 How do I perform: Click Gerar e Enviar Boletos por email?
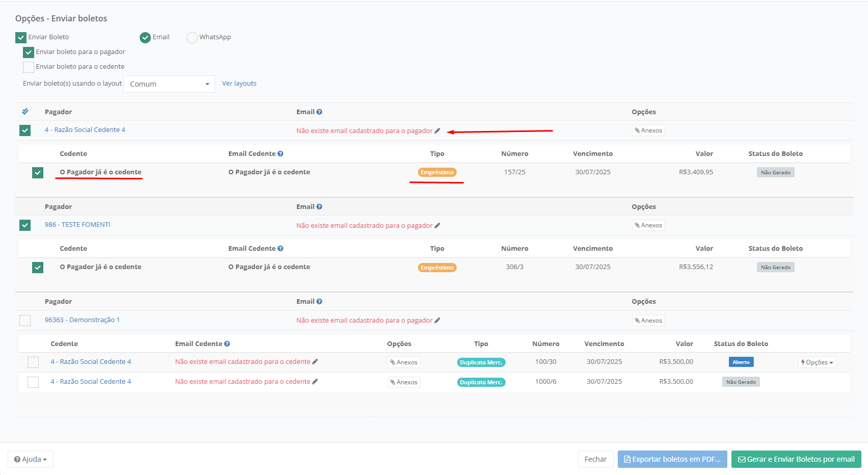(x=796, y=459)
